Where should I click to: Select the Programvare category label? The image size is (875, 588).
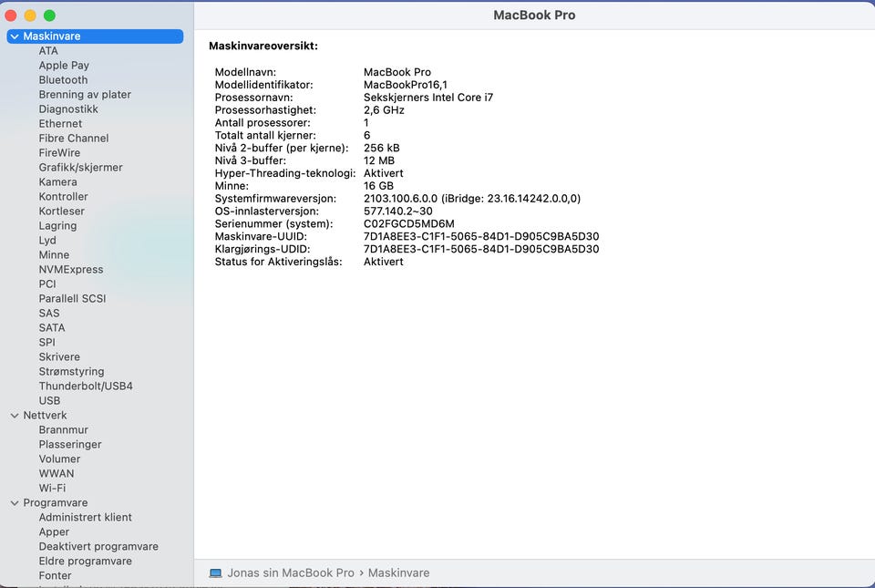tap(56, 502)
